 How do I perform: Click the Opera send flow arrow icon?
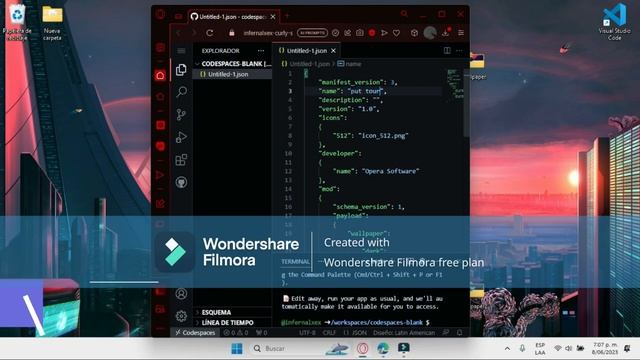384,33
